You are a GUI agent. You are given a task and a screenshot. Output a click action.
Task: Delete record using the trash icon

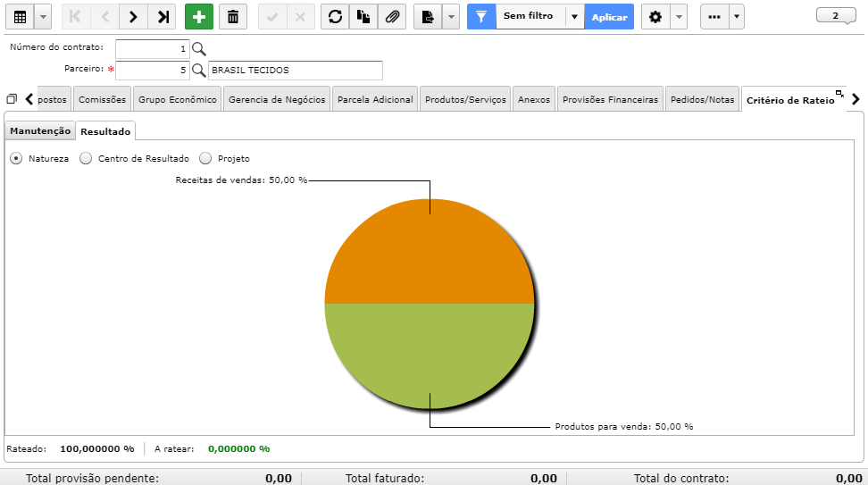coord(233,17)
